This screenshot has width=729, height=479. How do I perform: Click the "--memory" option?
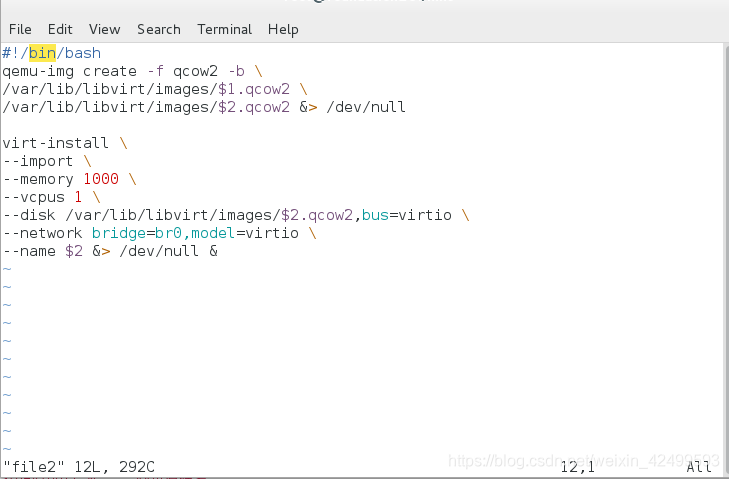pyautogui.click(x=38, y=179)
